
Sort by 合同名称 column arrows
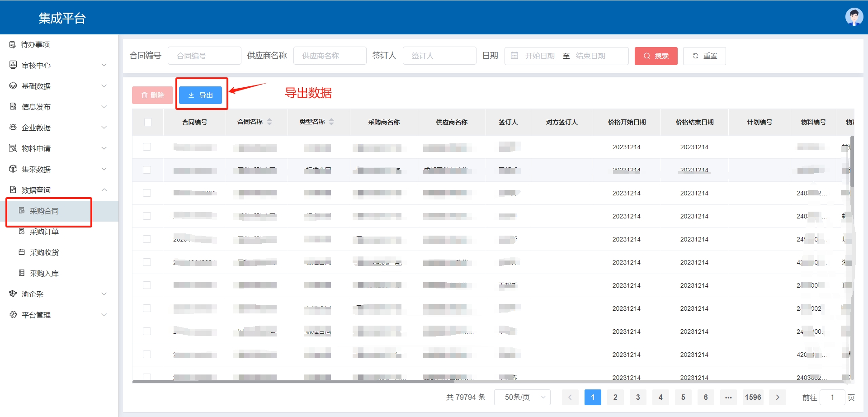[x=269, y=122]
